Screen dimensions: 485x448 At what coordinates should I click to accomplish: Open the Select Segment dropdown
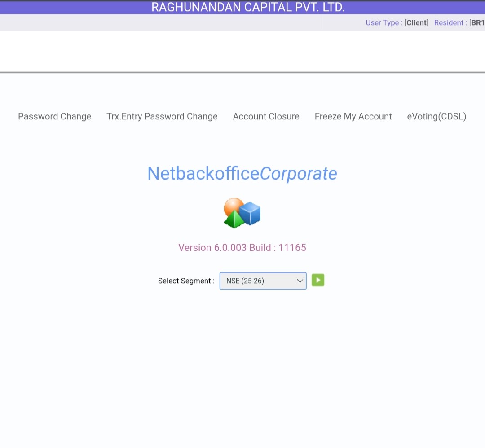click(x=263, y=281)
